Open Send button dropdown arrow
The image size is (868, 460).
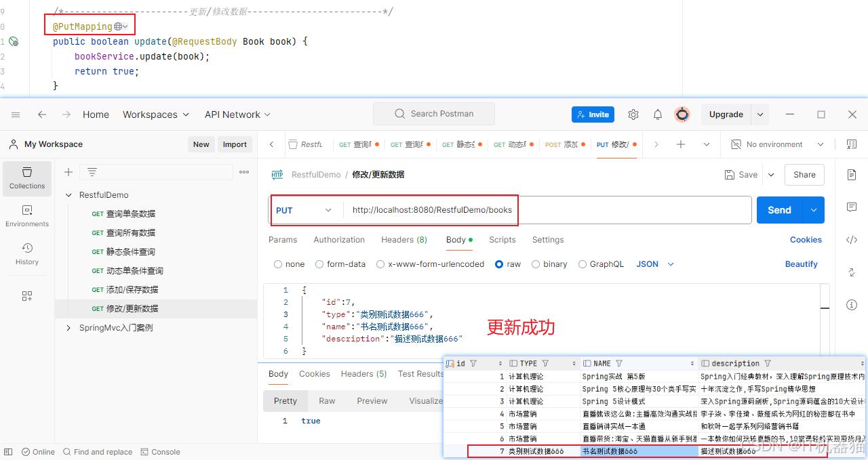[x=814, y=210]
